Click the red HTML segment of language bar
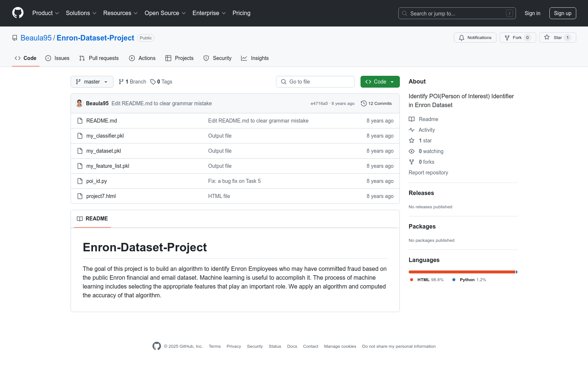The image size is (588, 368). pos(462,272)
